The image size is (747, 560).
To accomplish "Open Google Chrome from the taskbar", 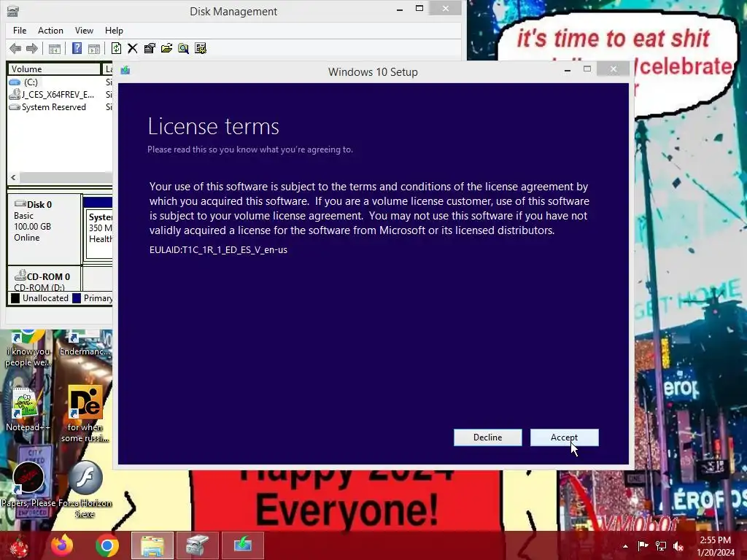I will coord(107,545).
